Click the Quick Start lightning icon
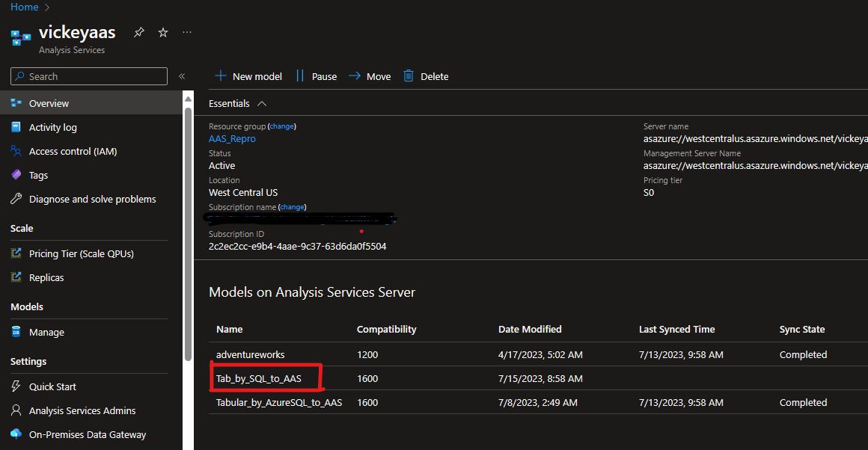This screenshot has height=450, width=868. click(x=16, y=386)
